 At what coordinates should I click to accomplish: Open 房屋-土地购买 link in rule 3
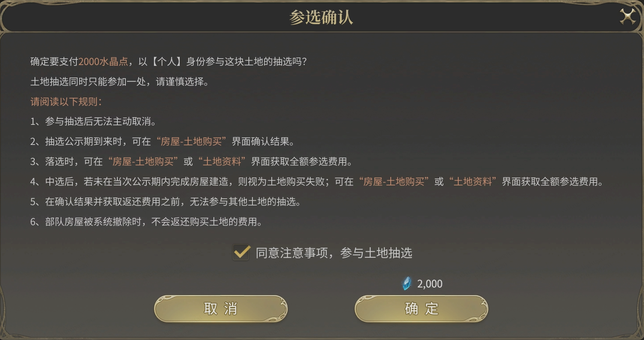pyautogui.click(x=143, y=162)
